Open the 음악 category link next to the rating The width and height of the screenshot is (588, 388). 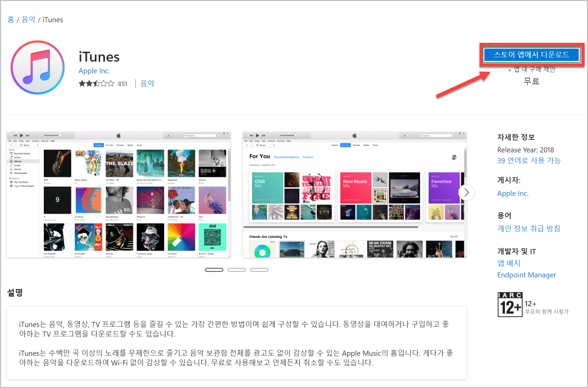tap(147, 83)
